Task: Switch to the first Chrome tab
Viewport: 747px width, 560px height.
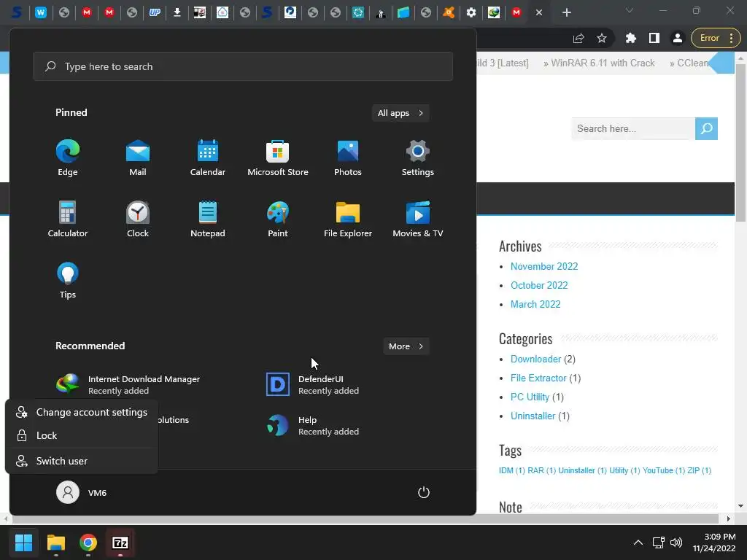Action: 17,13
